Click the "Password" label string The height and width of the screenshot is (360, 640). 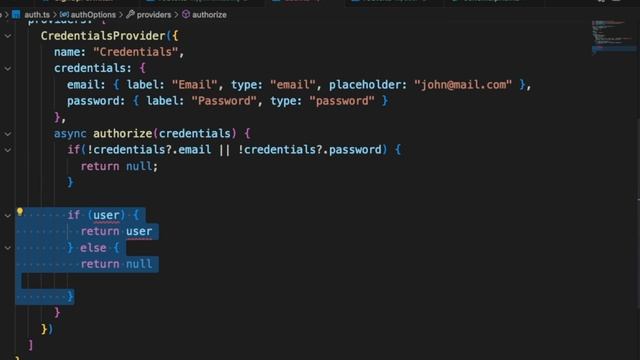[x=224, y=101]
